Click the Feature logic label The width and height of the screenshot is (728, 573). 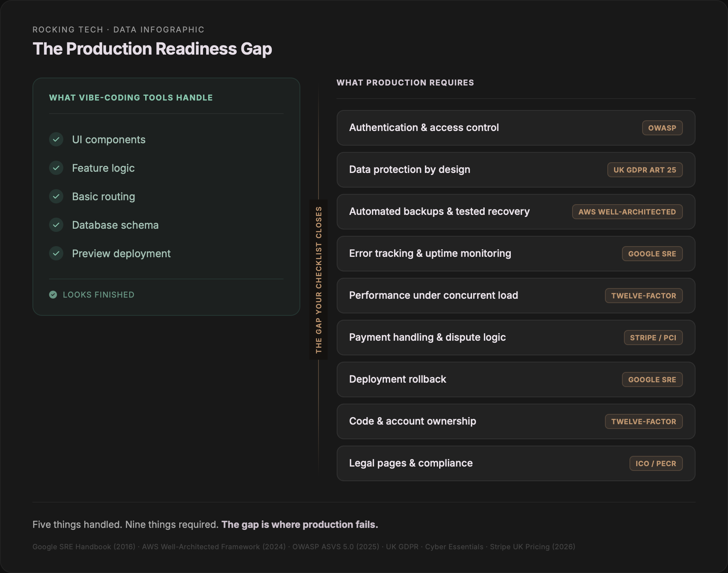click(103, 168)
